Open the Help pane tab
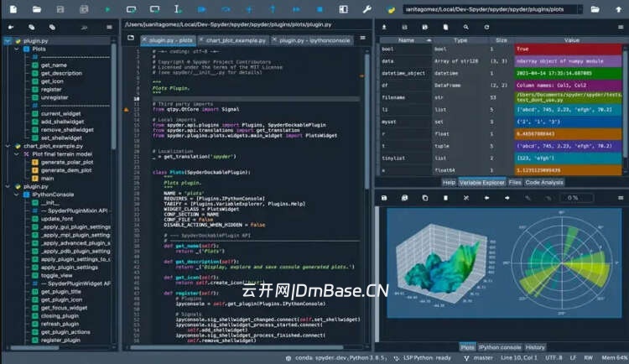 449,183
